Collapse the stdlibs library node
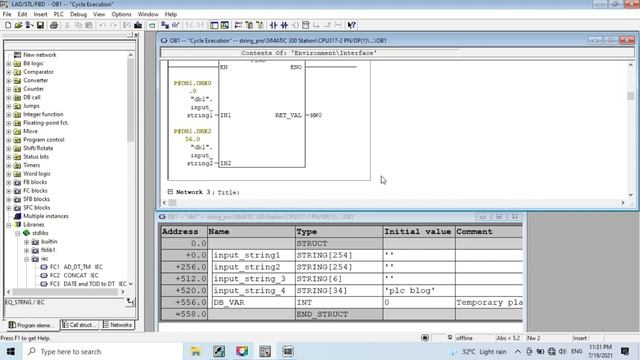This screenshot has height=360, width=640. point(18,233)
